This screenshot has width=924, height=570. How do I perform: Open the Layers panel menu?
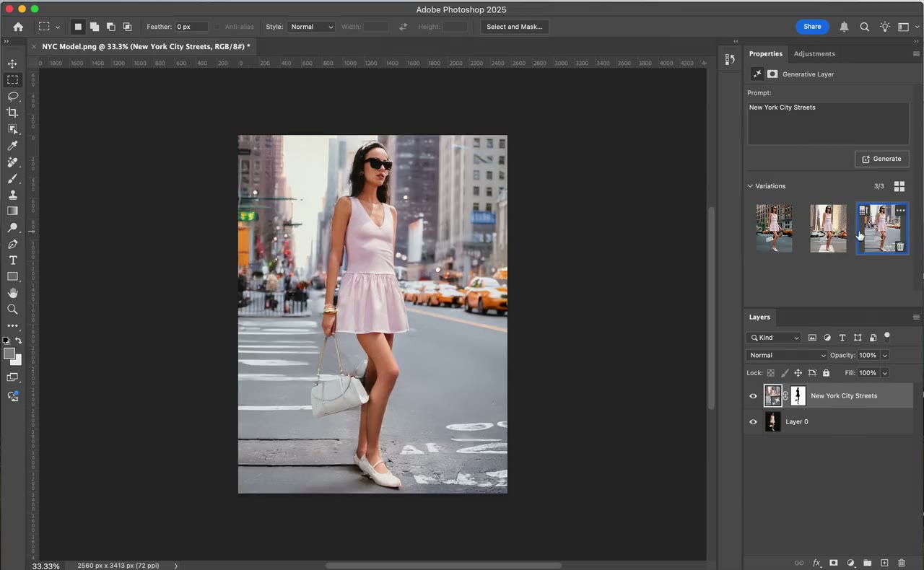tap(916, 317)
